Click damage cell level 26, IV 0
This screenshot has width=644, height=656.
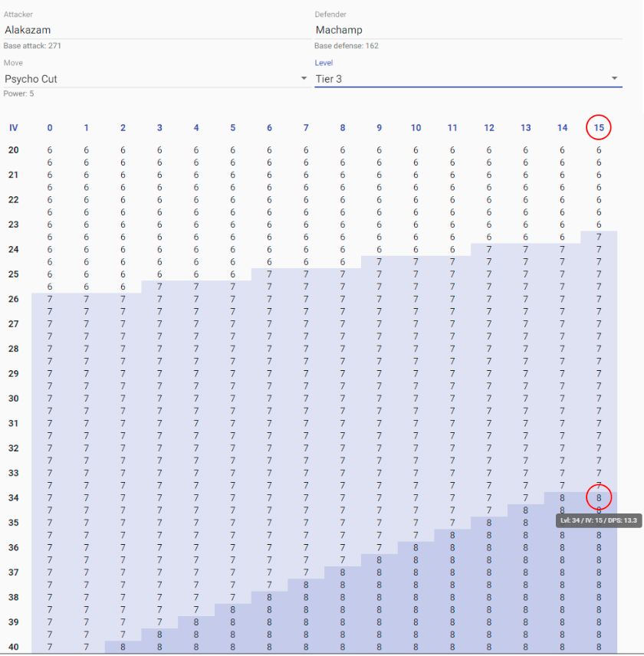50,300
